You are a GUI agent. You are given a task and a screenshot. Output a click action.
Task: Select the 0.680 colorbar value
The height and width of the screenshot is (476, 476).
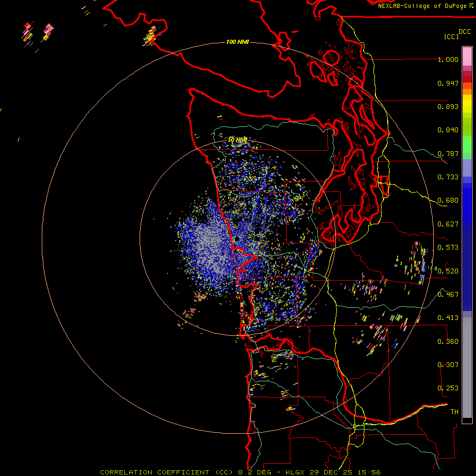click(448, 200)
